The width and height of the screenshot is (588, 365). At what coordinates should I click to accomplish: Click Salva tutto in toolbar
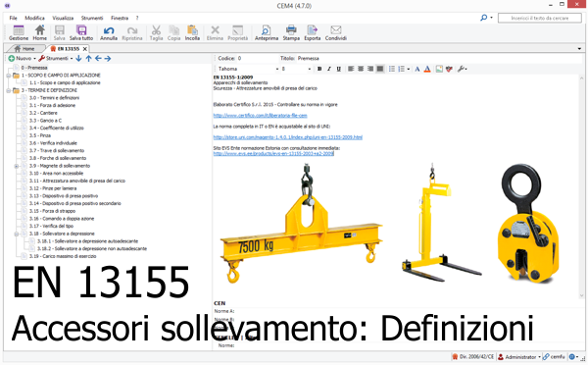(81, 32)
